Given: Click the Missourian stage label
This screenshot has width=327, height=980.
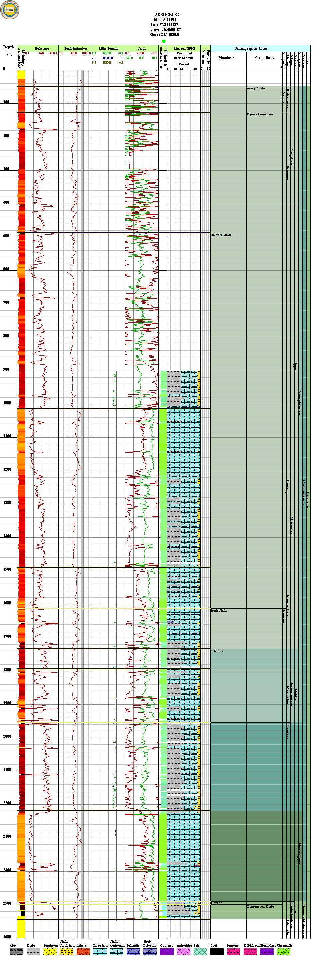Looking at the screenshot, I should pos(292,526).
